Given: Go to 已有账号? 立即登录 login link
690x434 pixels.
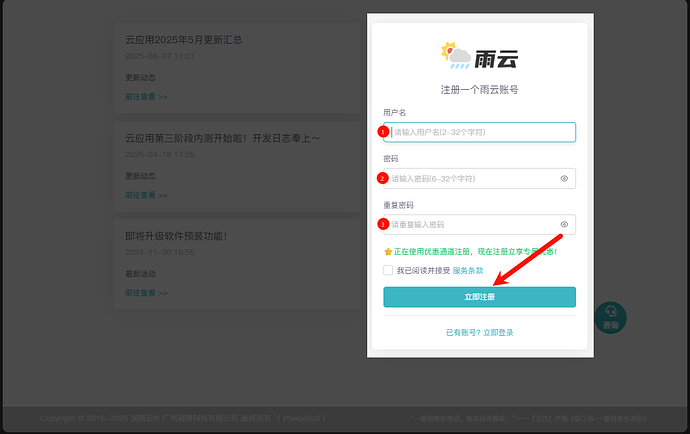Looking at the screenshot, I should (x=479, y=333).
